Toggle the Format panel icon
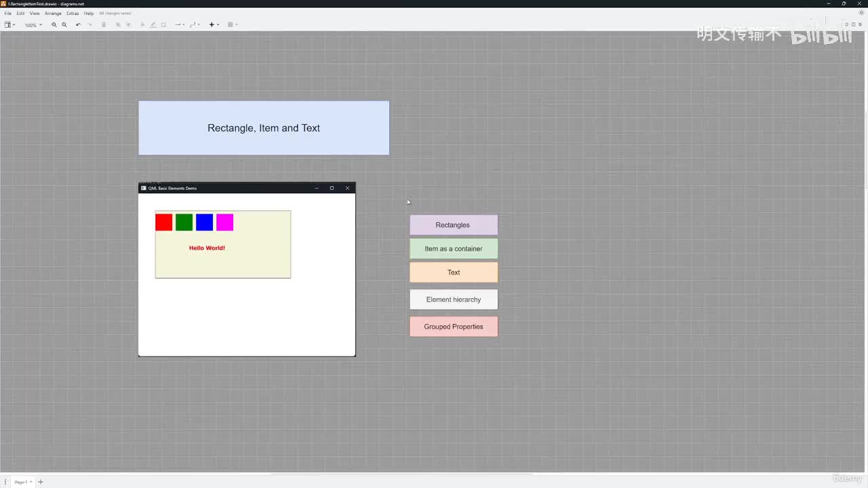This screenshot has height=488, width=868. [x=854, y=24]
